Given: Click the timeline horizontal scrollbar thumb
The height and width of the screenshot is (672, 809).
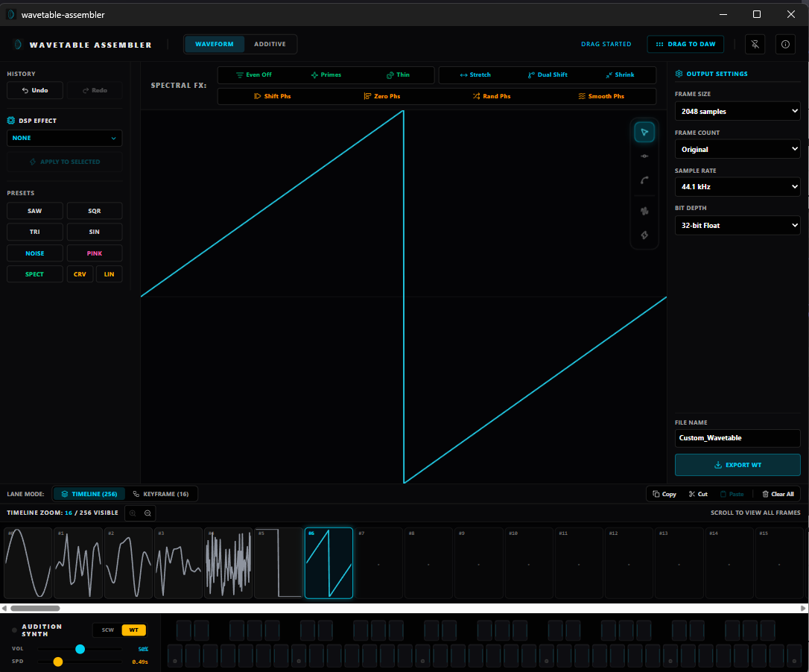Looking at the screenshot, I should [x=35, y=609].
